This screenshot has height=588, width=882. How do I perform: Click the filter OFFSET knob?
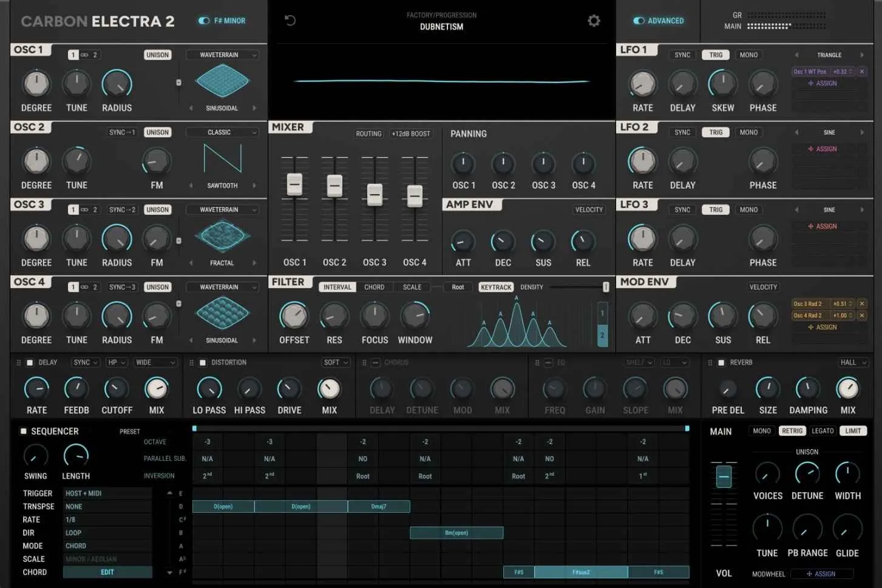[x=294, y=316]
